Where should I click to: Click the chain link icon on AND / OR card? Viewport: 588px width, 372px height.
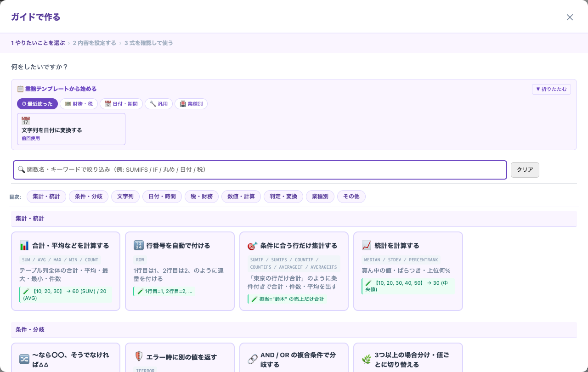[252, 359]
